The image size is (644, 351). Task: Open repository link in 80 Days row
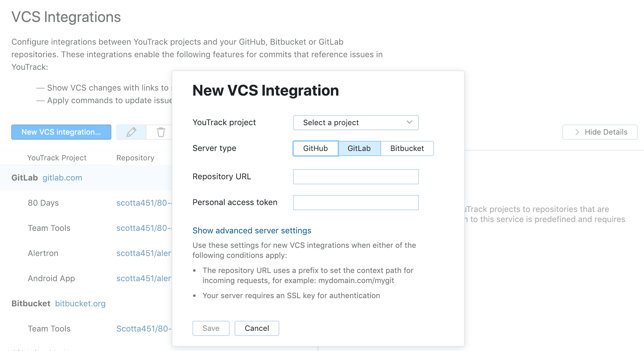(x=144, y=203)
